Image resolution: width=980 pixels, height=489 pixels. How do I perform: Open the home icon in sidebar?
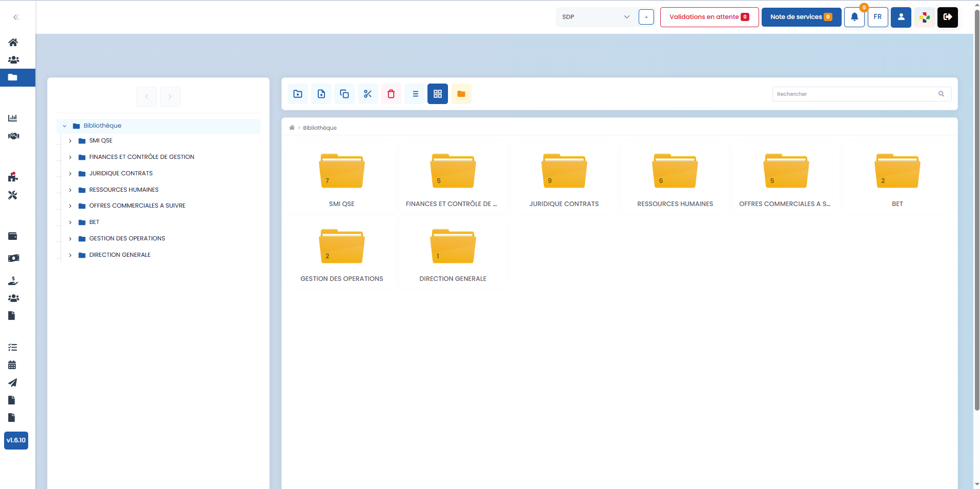(x=13, y=42)
